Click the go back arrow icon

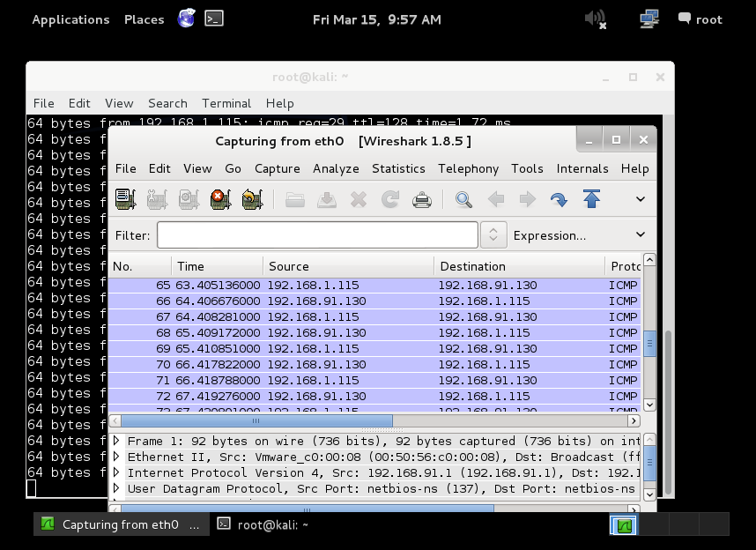pos(496,199)
